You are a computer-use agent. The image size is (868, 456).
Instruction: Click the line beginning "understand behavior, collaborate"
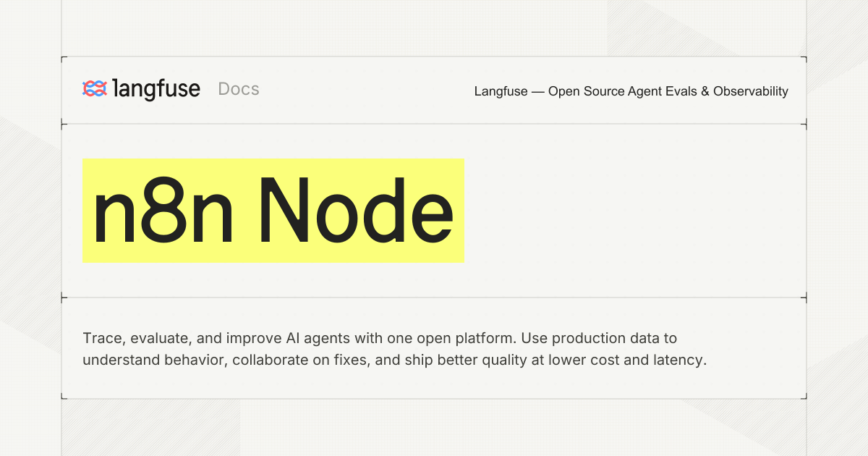coord(394,360)
